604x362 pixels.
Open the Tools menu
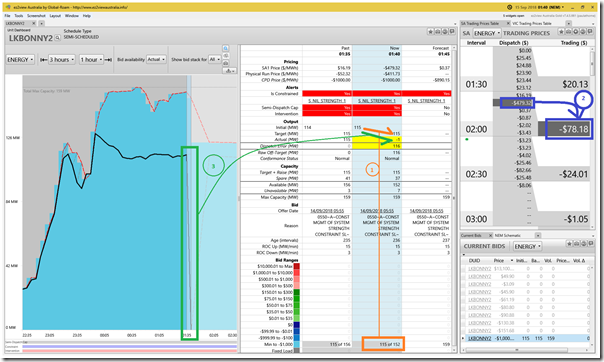click(19, 16)
